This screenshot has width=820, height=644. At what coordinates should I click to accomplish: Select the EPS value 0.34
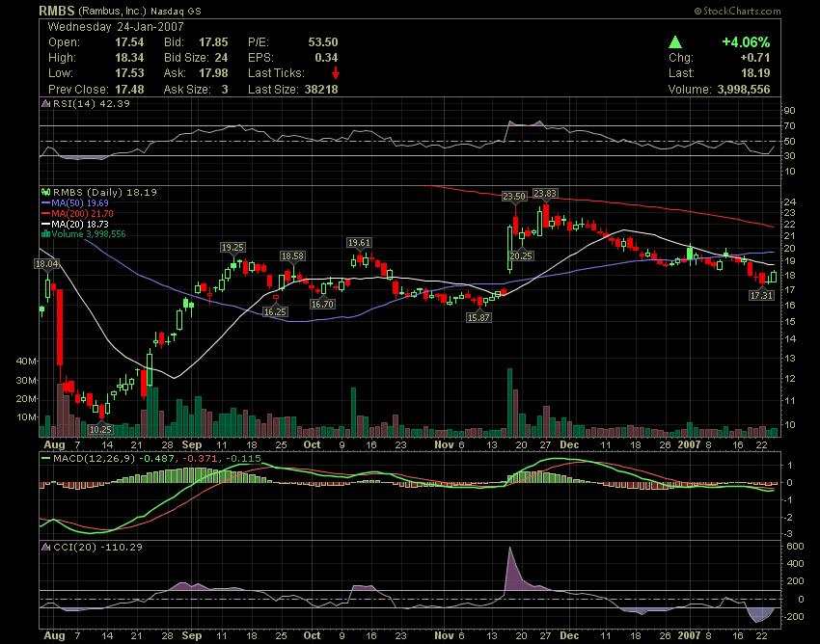click(x=326, y=58)
